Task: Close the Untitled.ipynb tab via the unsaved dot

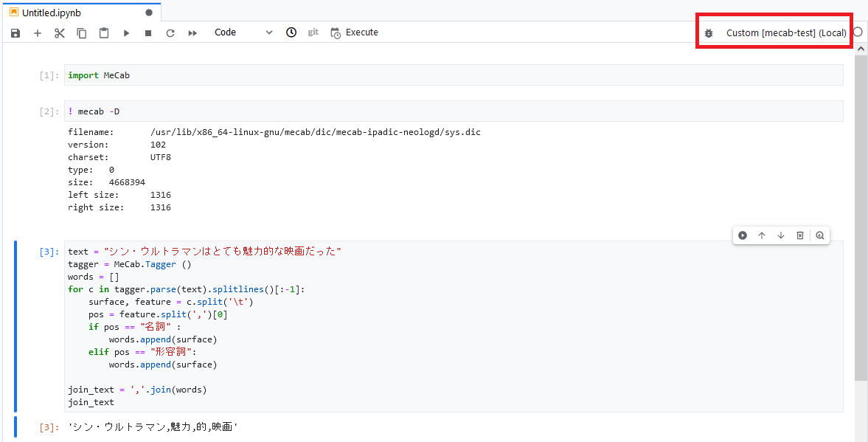Action: (148, 13)
